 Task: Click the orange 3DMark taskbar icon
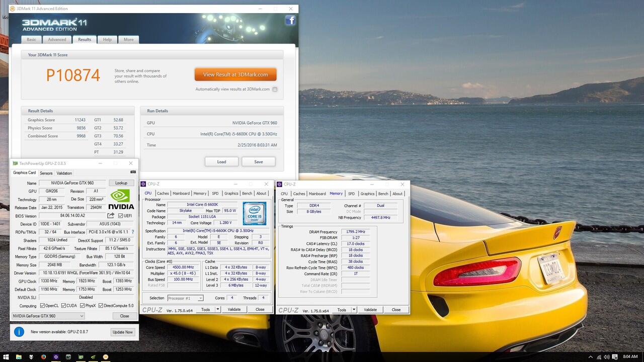pos(106,357)
